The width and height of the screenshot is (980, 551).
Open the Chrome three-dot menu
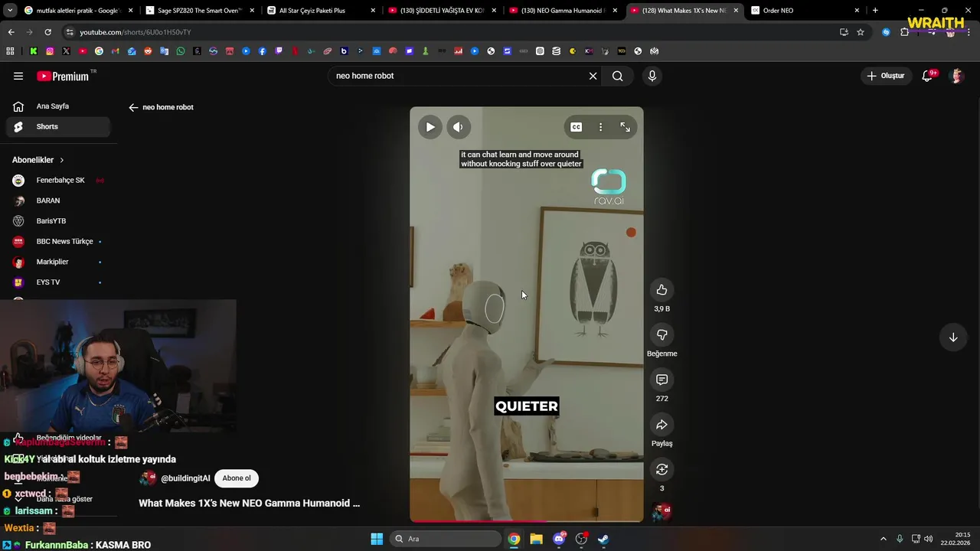coord(969,32)
